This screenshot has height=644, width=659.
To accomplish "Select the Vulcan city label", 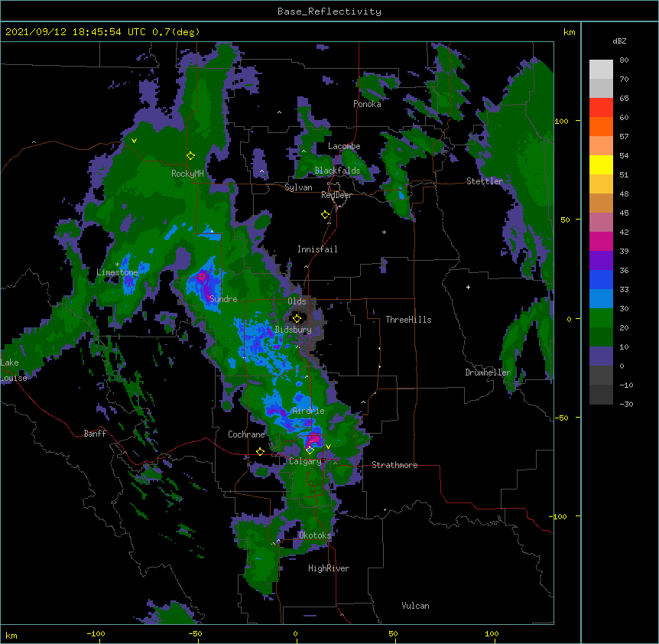I will point(415,606).
